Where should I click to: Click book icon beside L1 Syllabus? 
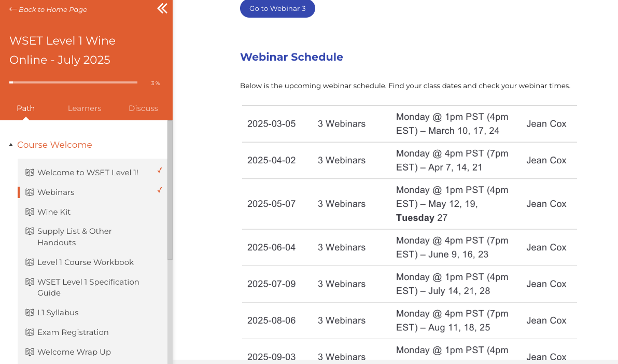pos(30,312)
